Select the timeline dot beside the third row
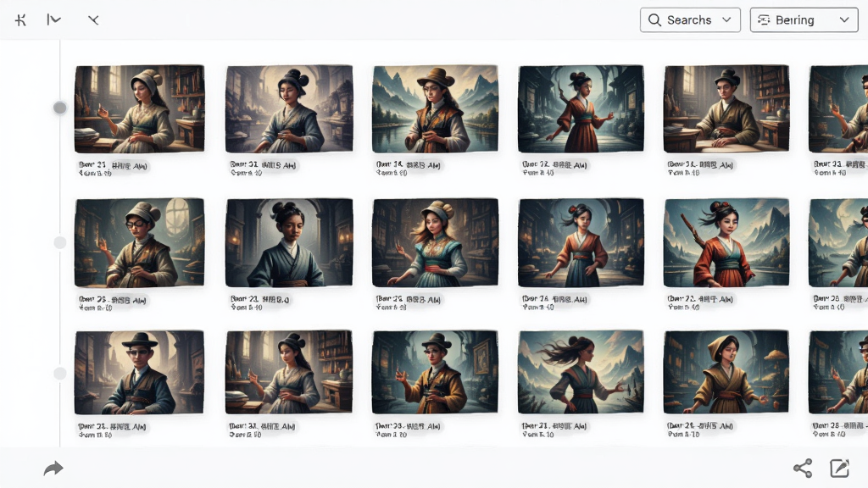Image resolution: width=868 pixels, height=488 pixels. (60, 374)
